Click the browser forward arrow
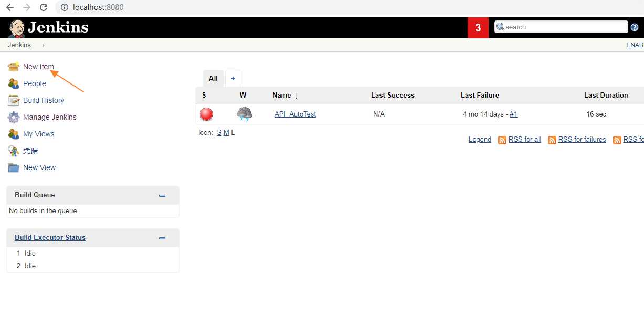Screen dimensions: 644x316 [27, 8]
